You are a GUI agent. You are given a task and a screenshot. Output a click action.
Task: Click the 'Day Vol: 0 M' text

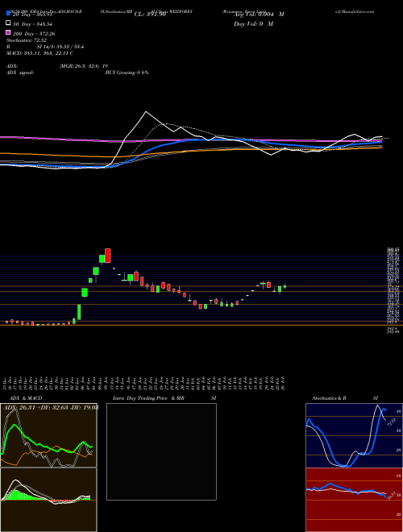pyautogui.click(x=253, y=24)
